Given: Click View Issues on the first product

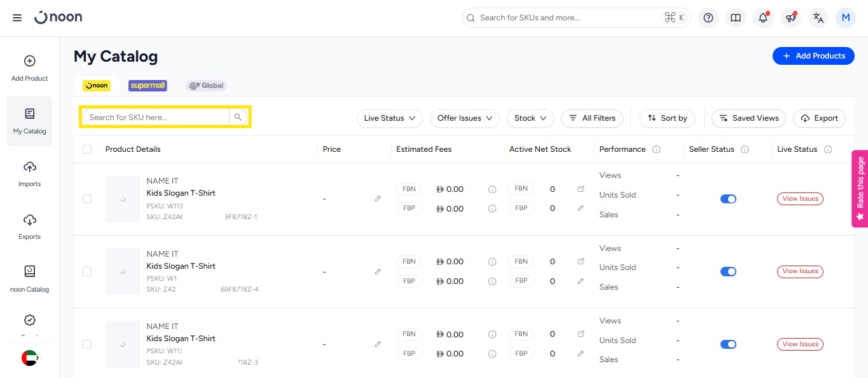Looking at the screenshot, I should pos(800,199).
